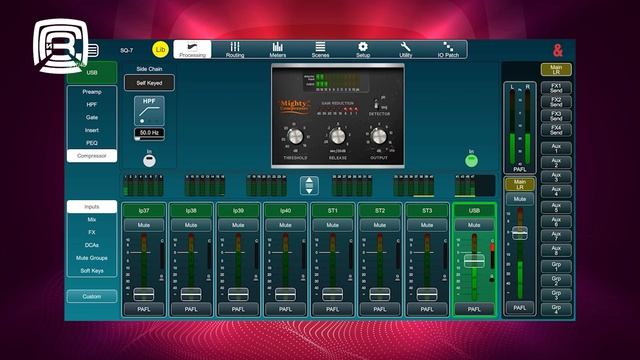The width and height of the screenshot is (640, 360).
Task: Select the Aux 8 mix
Action: point(556,250)
